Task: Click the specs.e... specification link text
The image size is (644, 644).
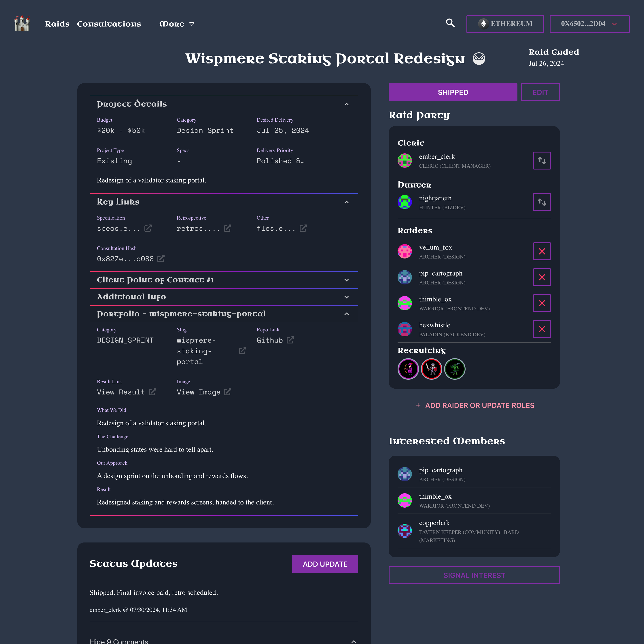Action: click(118, 229)
